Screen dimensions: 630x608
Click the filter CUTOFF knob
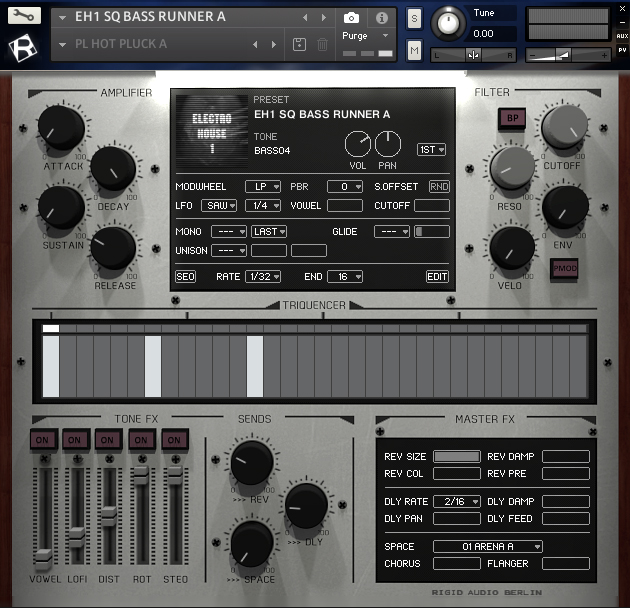565,127
